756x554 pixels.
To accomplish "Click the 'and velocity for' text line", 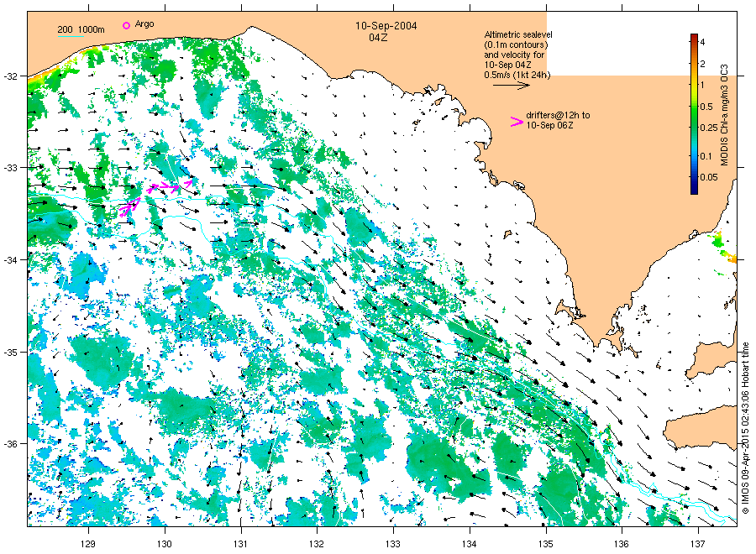I will point(514,55).
